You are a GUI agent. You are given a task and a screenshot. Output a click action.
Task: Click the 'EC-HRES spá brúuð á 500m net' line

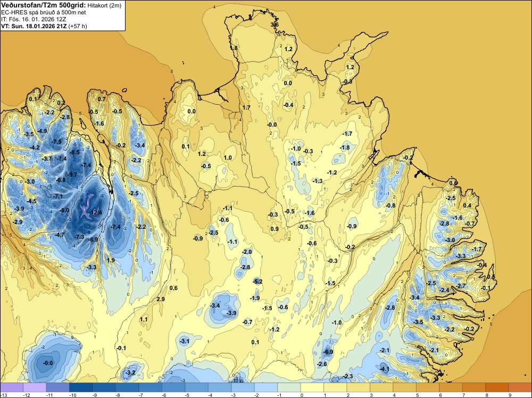point(44,12)
